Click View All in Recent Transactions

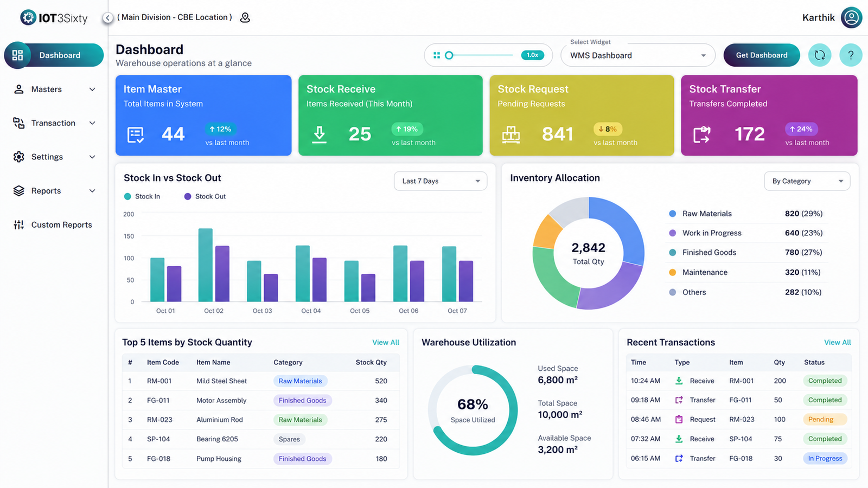click(x=838, y=343)
